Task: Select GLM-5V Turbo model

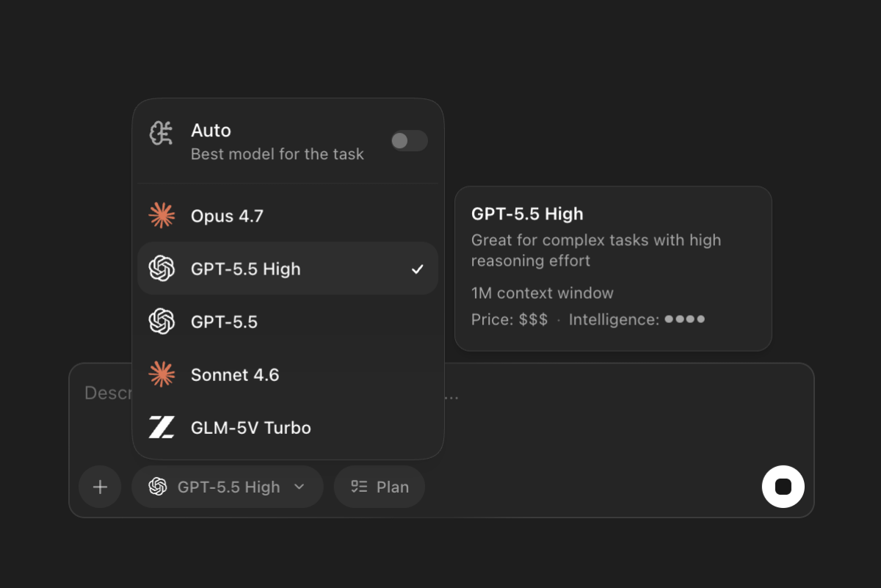Action: click(288, 427)
